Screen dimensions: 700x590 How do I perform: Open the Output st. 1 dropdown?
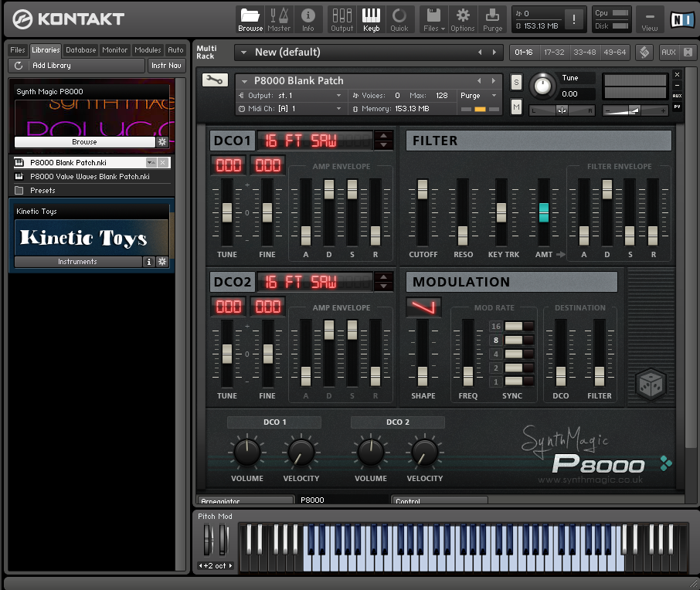(339, 96)
